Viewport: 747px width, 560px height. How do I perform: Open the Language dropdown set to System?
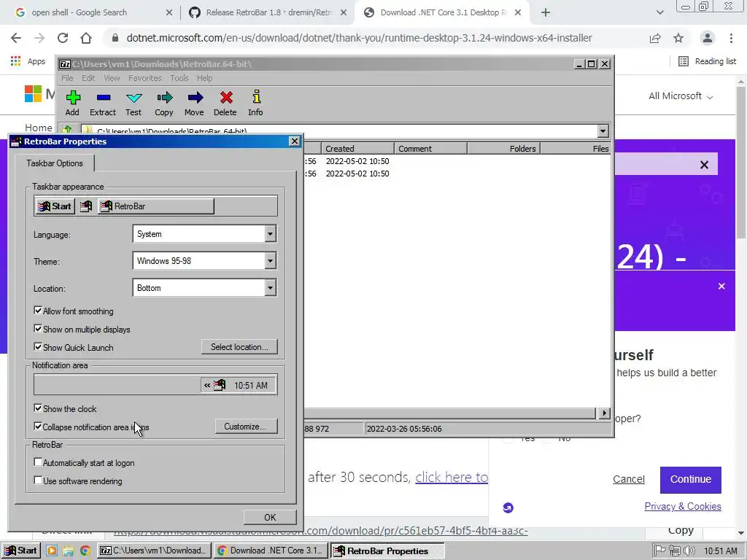click(271, 234)
